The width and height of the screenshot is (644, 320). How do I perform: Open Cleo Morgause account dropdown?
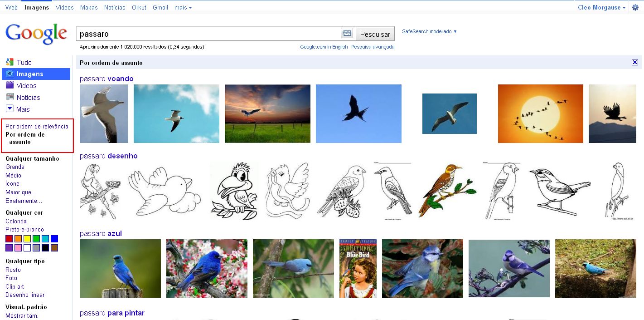[601, 8]
